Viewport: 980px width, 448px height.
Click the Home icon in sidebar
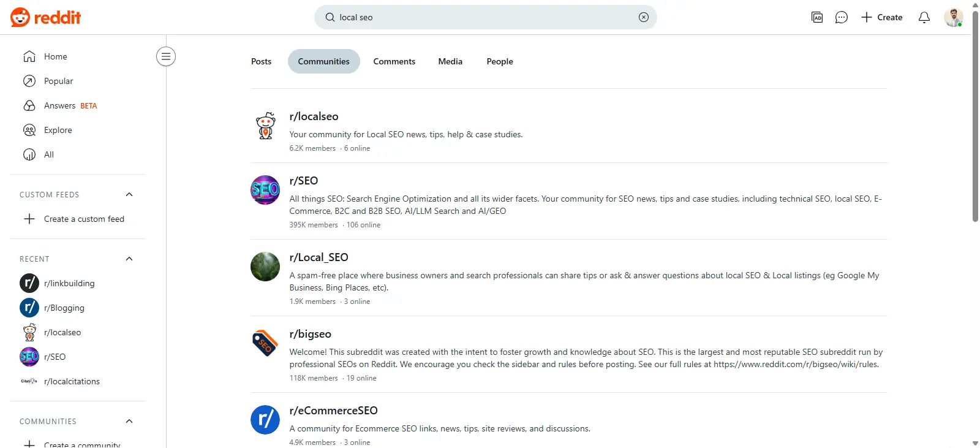tap(29, 56)
